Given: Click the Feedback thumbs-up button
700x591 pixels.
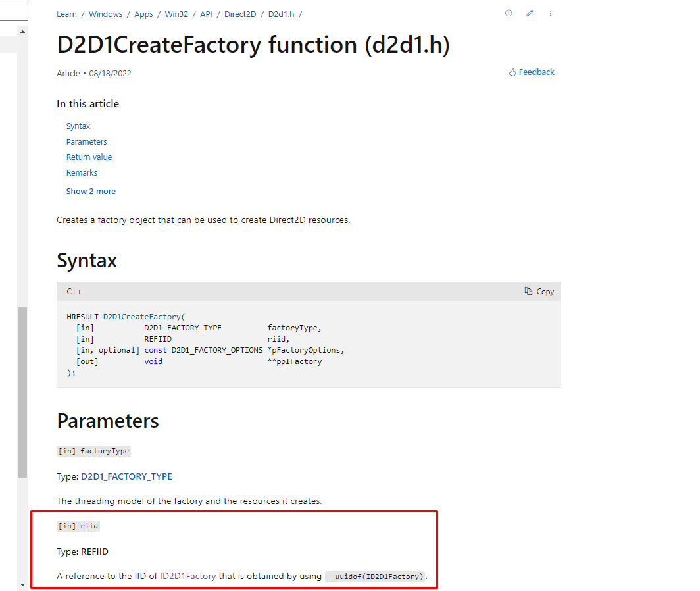Looking at the screenshot, I should pyautogui.click(x=532, y=72).
